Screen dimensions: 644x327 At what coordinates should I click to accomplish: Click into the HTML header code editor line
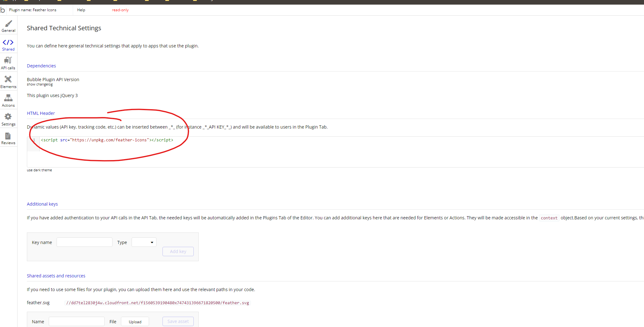(x=107, y=140)
